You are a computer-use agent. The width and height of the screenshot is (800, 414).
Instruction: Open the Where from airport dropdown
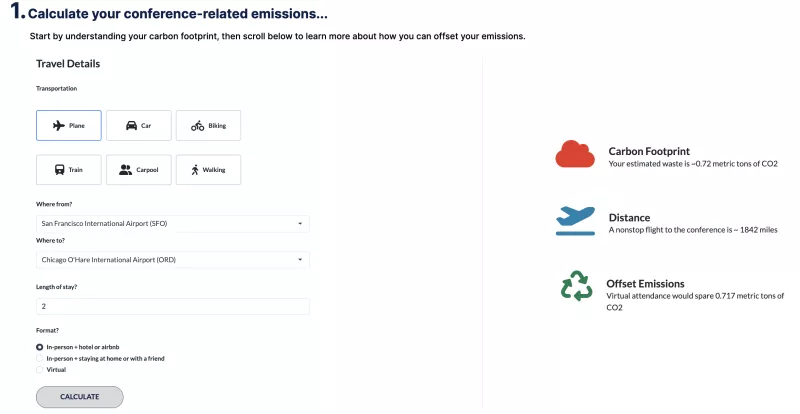click(172, 224)
